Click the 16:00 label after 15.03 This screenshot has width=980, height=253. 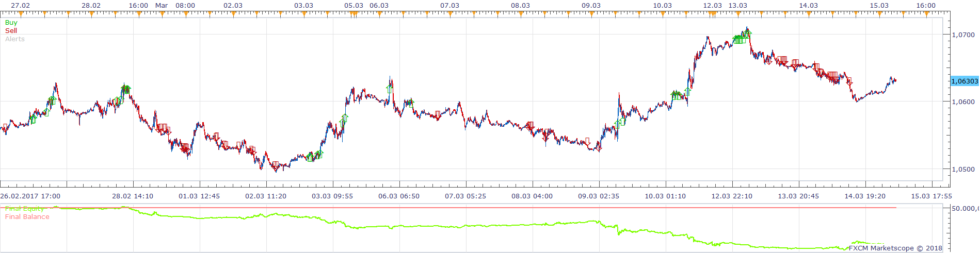coord(926,6)
